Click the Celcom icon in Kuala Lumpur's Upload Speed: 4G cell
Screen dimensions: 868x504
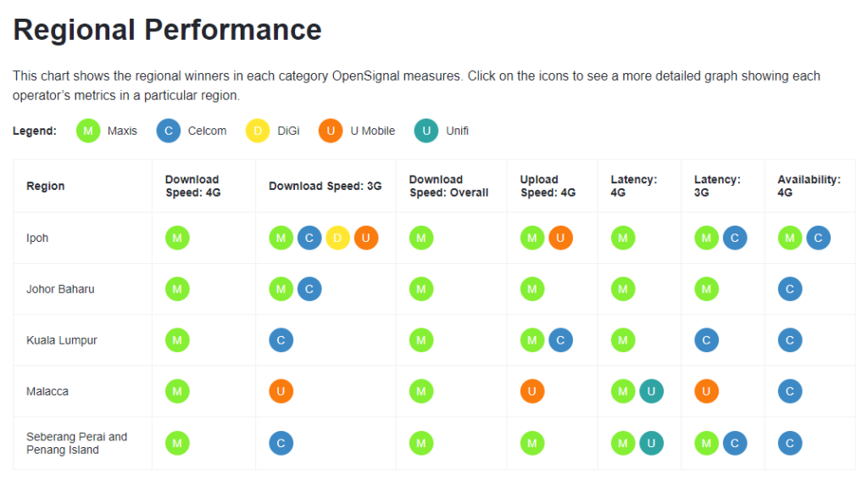[560, 340]
